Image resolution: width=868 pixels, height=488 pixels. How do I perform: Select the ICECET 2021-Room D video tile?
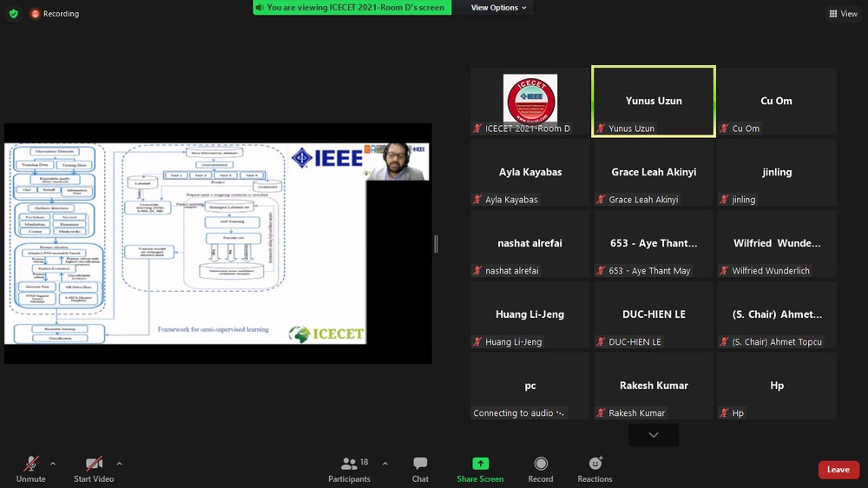(530, 102)
